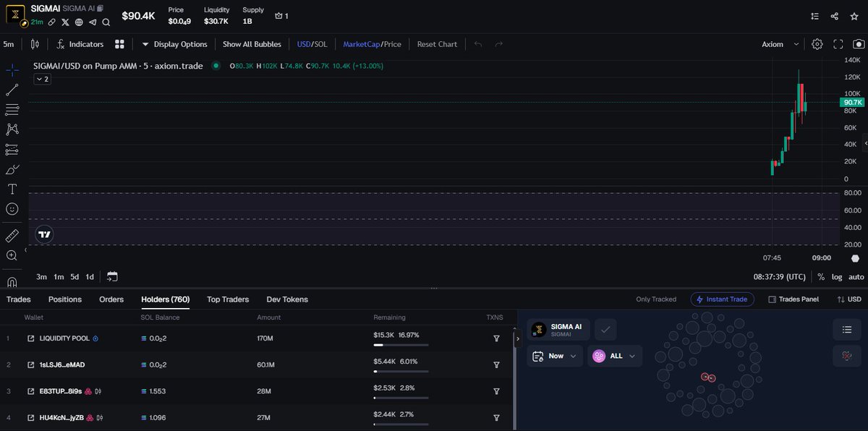Open the 5m timeframe selector

(9, 44)
